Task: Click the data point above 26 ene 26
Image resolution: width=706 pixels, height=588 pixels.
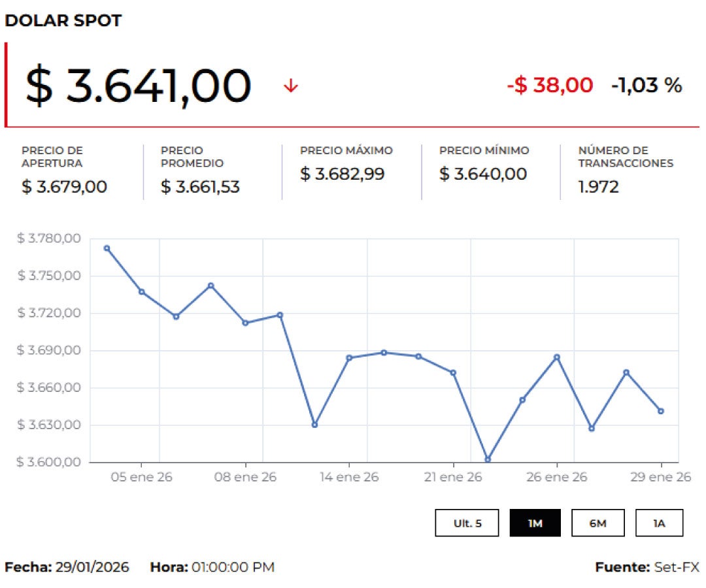Action: coord(557,357)
